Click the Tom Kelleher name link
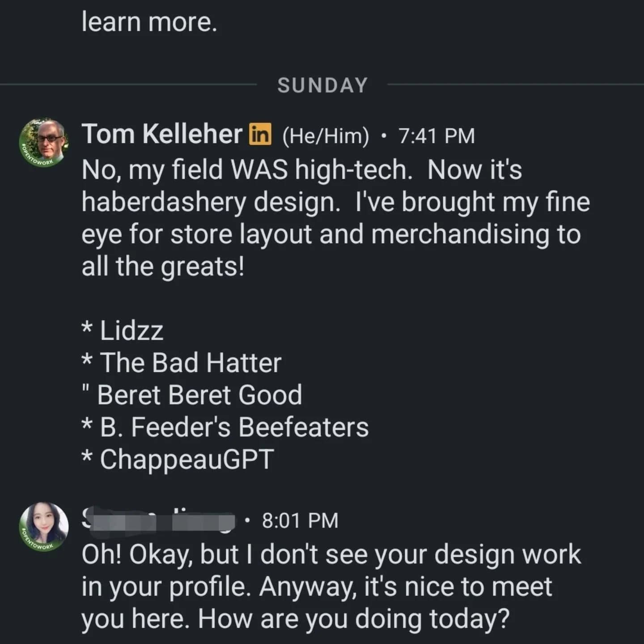This screenshot has width=644, height=644. [161, 134]
